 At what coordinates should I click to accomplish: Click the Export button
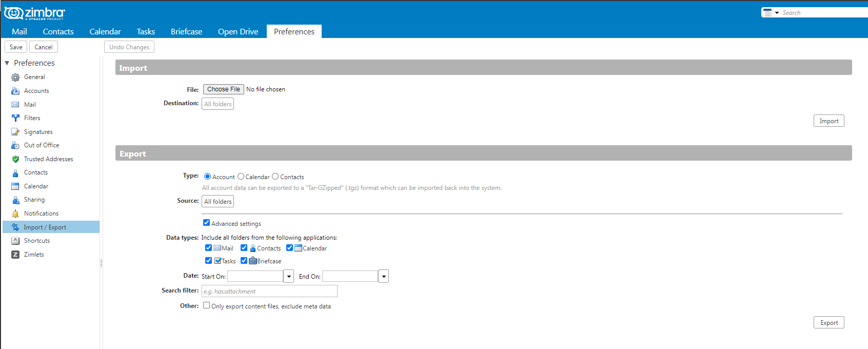[x=829, y=323]
